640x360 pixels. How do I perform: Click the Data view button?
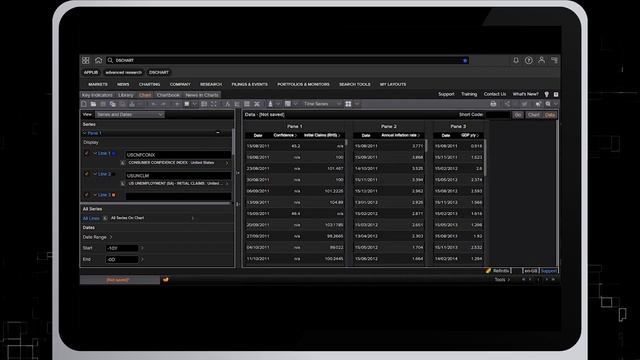click(550, 115)
